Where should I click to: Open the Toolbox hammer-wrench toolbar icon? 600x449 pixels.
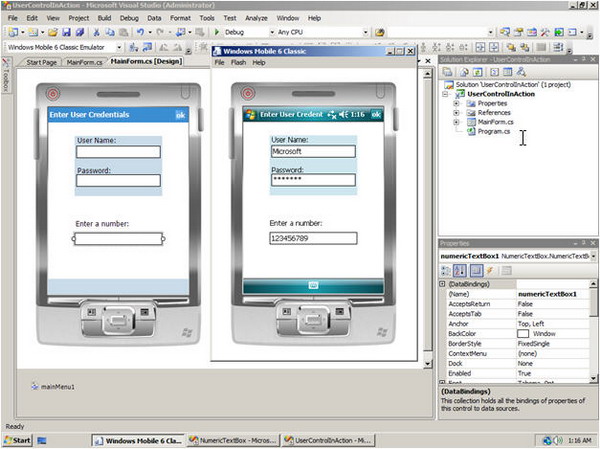click(545, 32)
